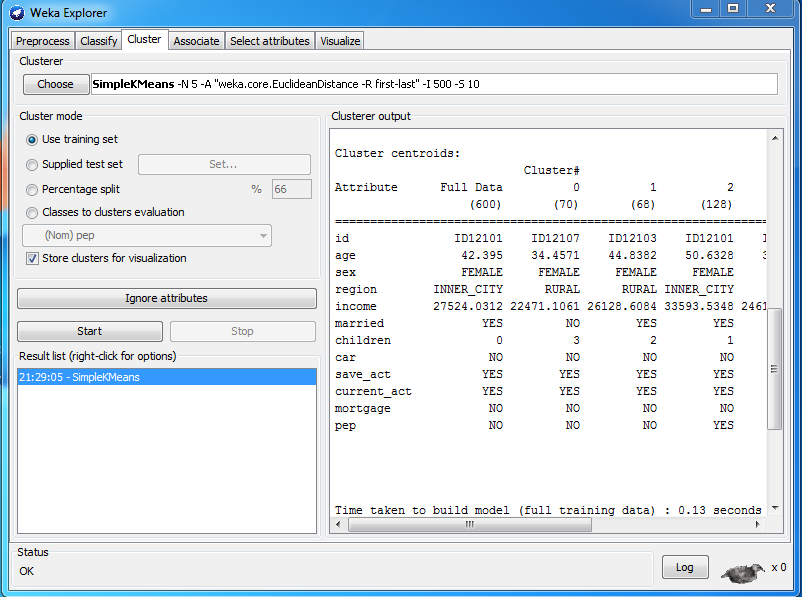The height and width of the screenshot is (597, 802).
Task: Start the clustering run
Action: click(90, 331)
